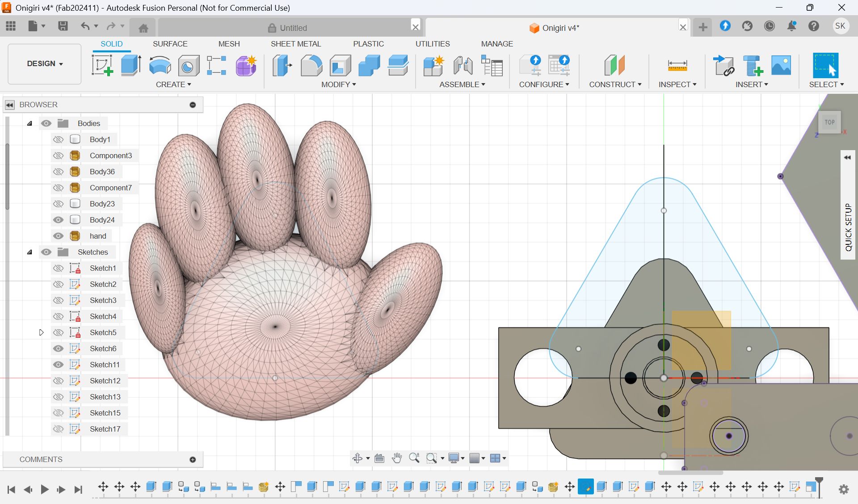
Task: Open the ASSEMBLE menu dropdown
Action: (462, 84)
